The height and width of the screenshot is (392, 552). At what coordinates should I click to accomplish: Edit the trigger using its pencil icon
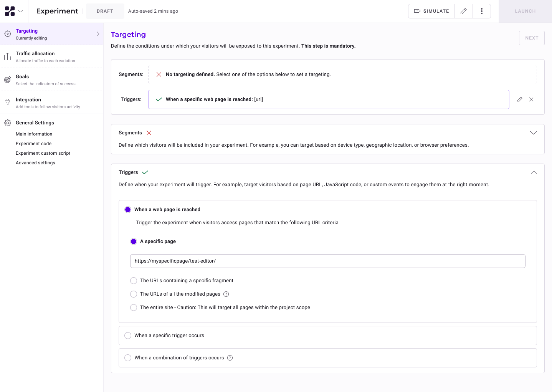[x=519, y=99]
